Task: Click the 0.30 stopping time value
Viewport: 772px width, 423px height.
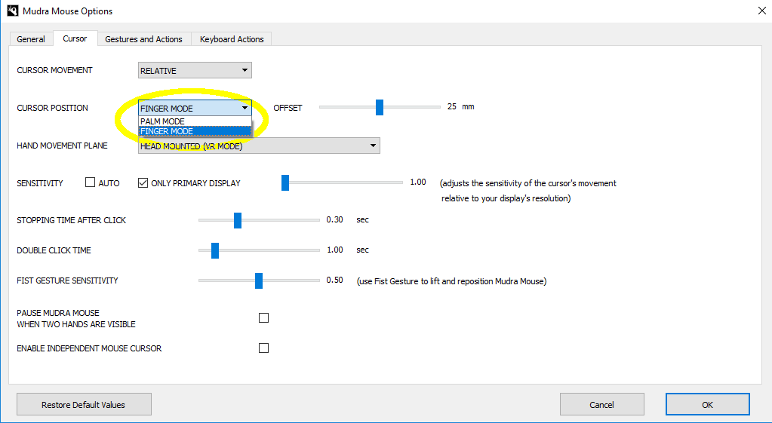Action: click(335, 220)
